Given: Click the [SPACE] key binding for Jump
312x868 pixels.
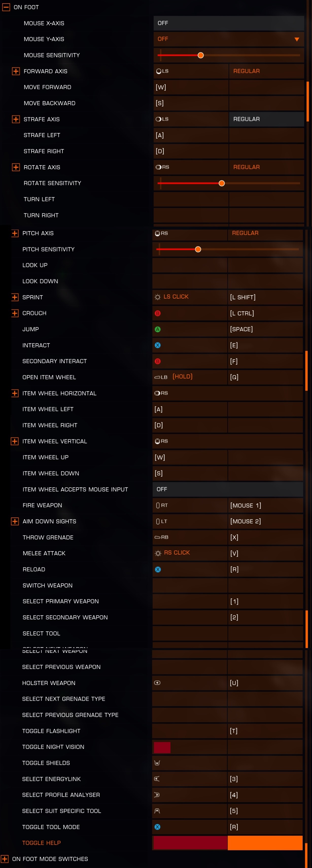Looking at the screenshot, I should pos(241,329).
